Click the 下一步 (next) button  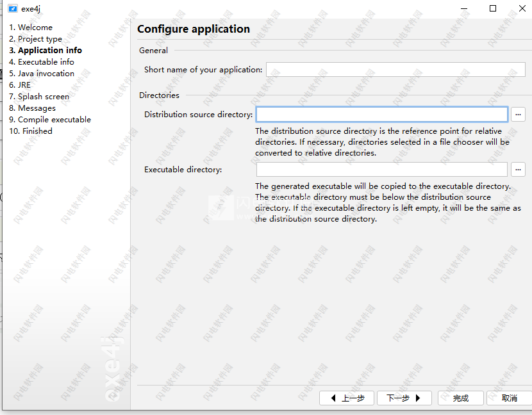[x=404, y=398]
